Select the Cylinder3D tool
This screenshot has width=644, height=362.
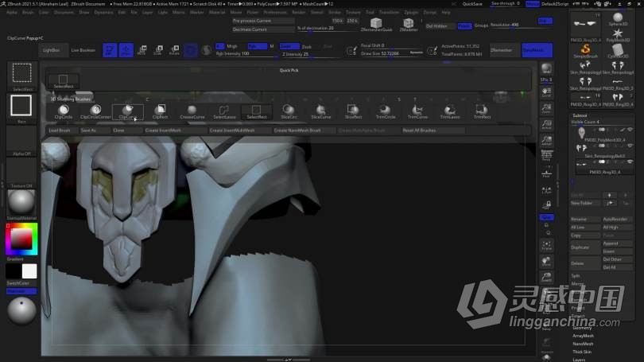coord(617,52)
